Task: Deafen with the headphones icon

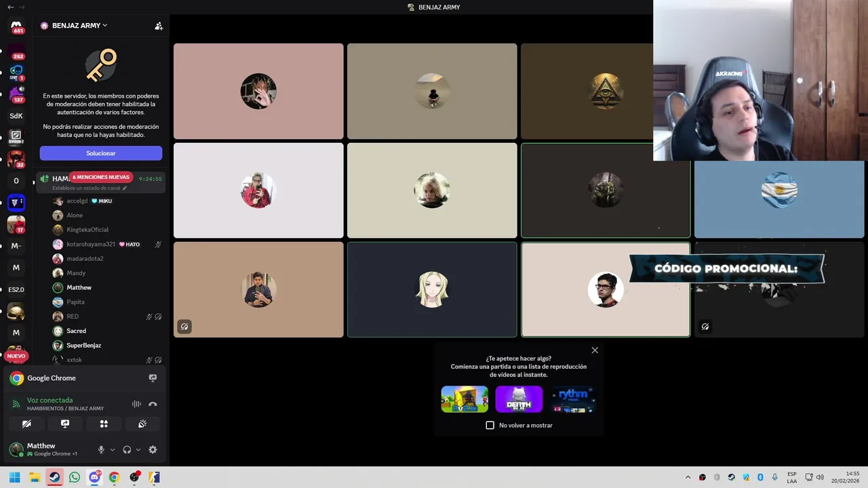Action: pos(127,449)
